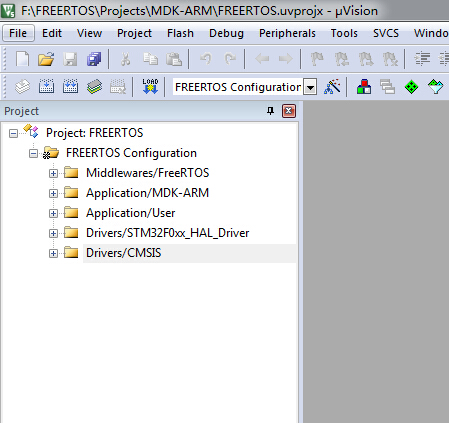Collapse the FREERTOS Configuration target node

tap(33, 154)
